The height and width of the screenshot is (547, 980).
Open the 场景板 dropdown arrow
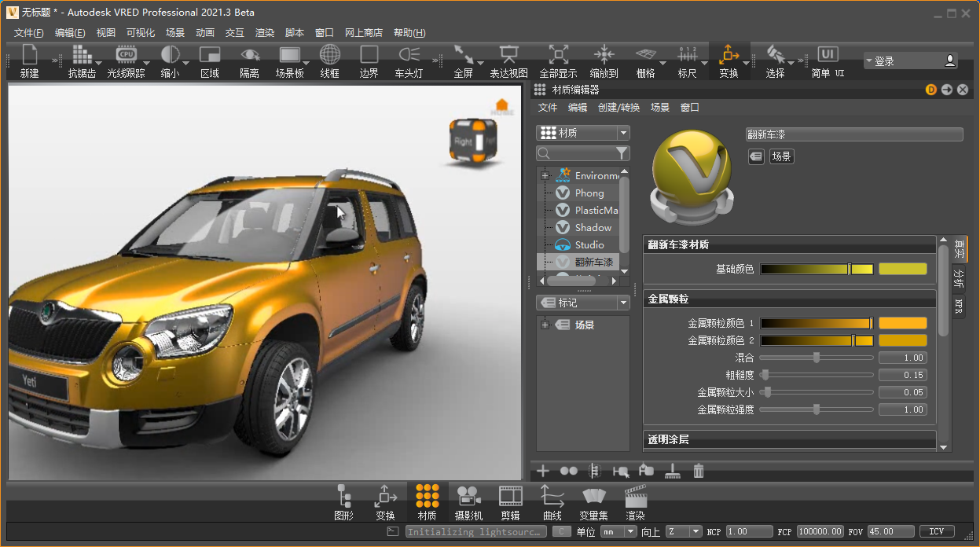point(308,63)
